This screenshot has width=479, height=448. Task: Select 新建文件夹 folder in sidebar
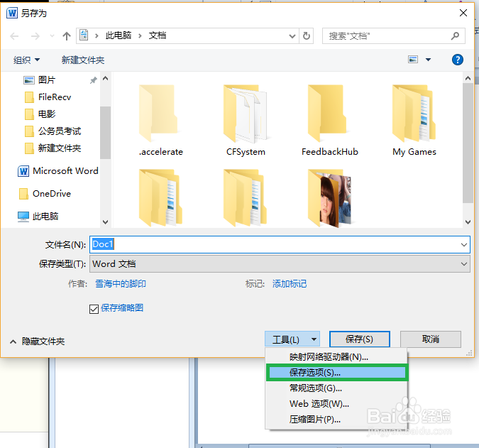(53, 148)
